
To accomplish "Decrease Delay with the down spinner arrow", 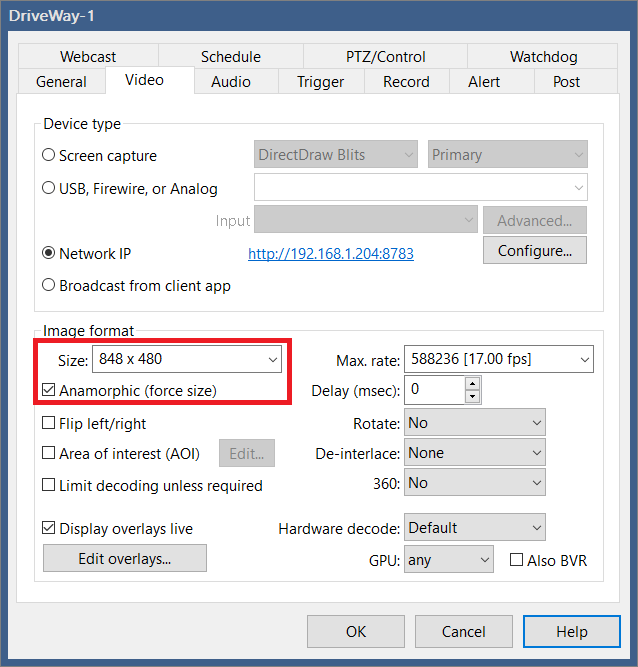I will tap(473, 396).
